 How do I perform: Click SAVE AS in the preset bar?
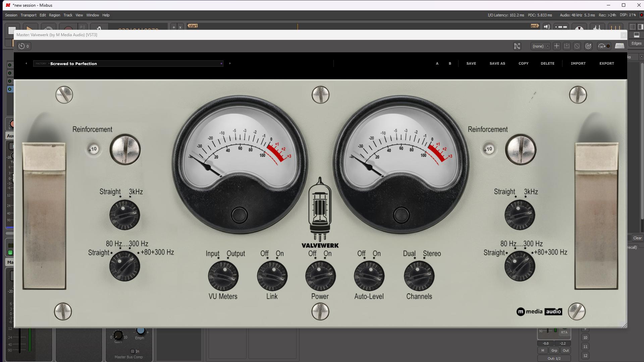pos(497,63)
